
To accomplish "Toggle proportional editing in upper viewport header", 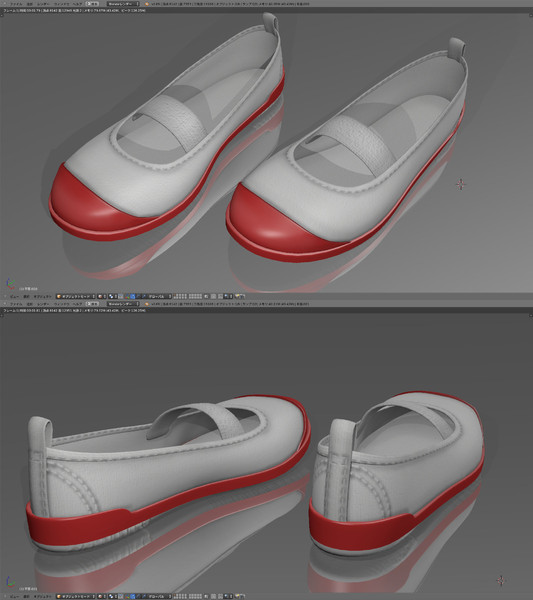I will (213, 296).
